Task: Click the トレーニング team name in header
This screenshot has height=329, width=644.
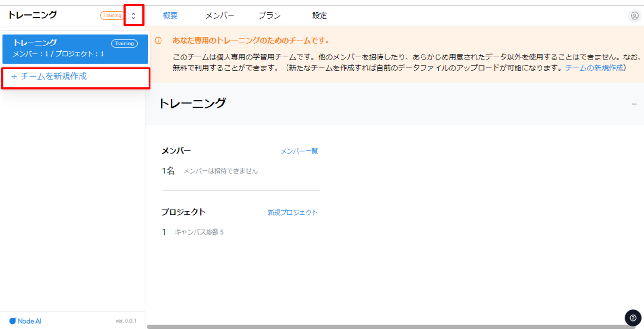Action: tap(32, 15)
